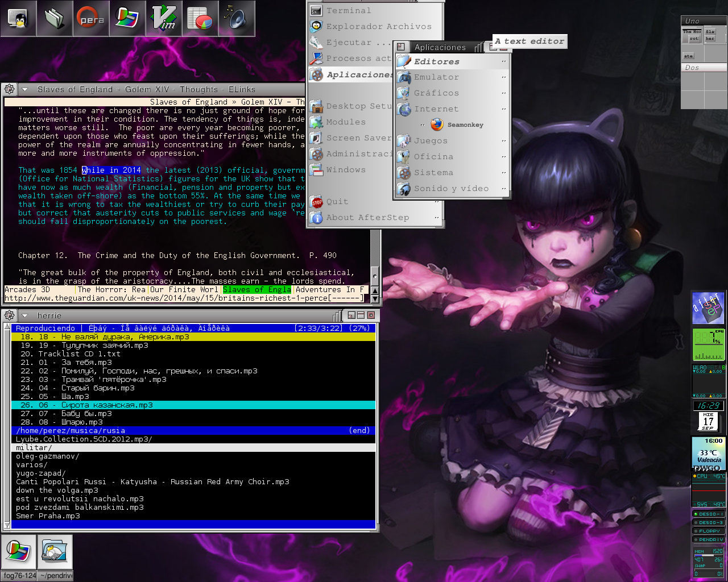Open the calendar date applet showing 17 SEP
Image resolution: width=728 pixels, height=582 pixels.
point(708,422)
